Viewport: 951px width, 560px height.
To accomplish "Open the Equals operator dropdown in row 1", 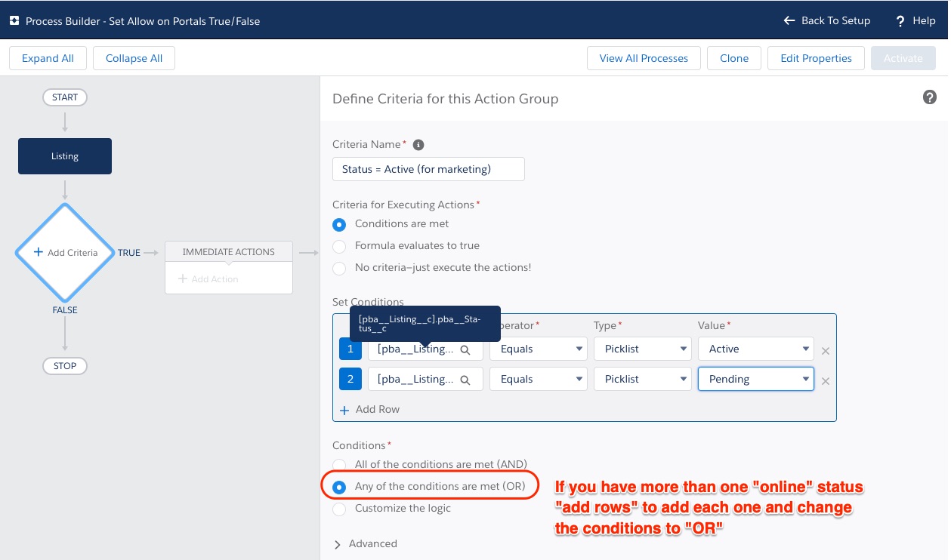I will 539,349.
